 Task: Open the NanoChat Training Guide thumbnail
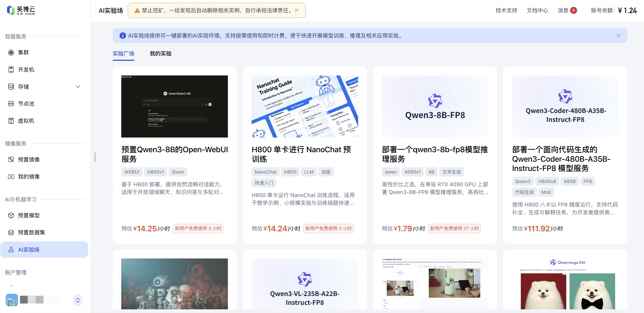305,106
